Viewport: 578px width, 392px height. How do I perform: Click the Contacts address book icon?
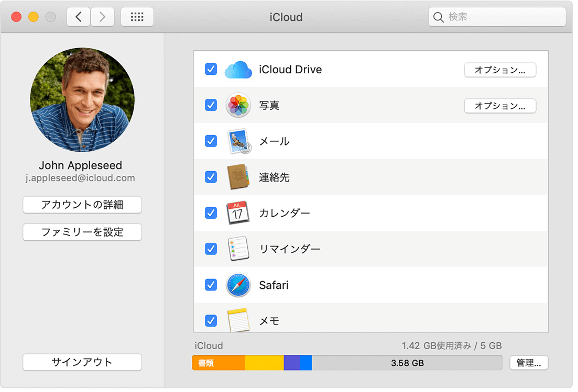[x=238, y=177]
